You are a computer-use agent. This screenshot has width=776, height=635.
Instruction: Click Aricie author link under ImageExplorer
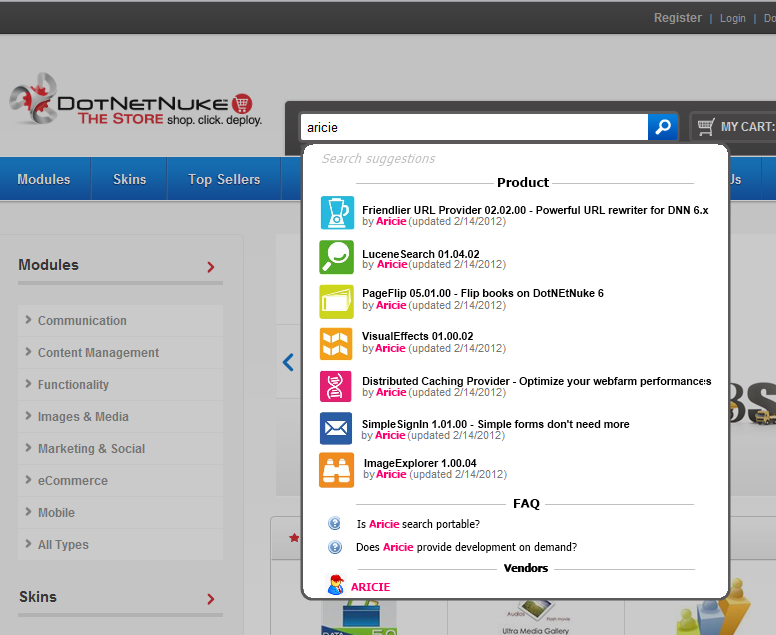(x=391, y=474)
